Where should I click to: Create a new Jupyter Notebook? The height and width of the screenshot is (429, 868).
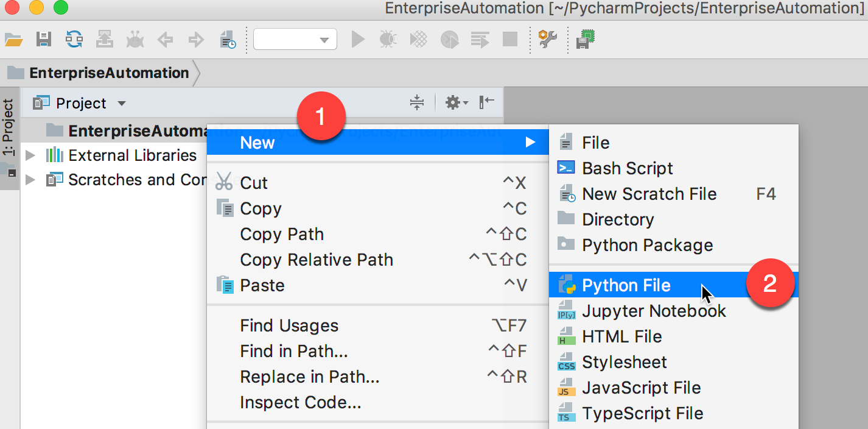(673, 311)
